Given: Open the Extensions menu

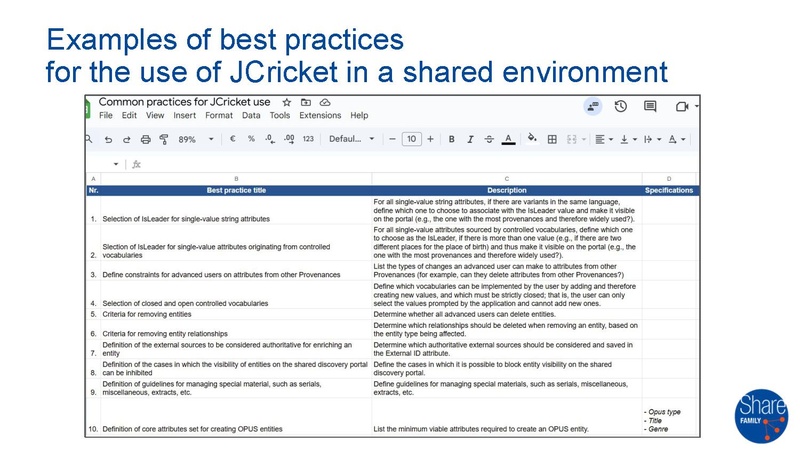Looking at the screenshot, I should tap(320, 115).
